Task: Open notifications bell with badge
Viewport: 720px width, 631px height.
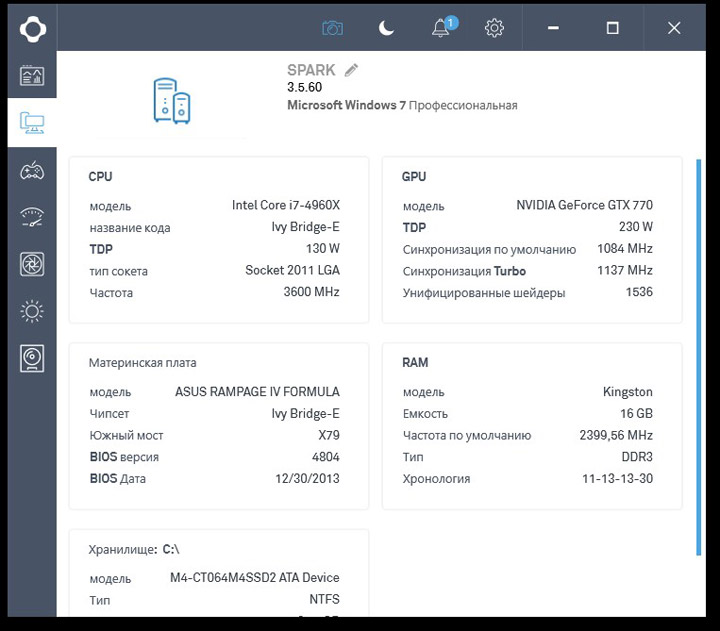Action: (x=443, y=27)
